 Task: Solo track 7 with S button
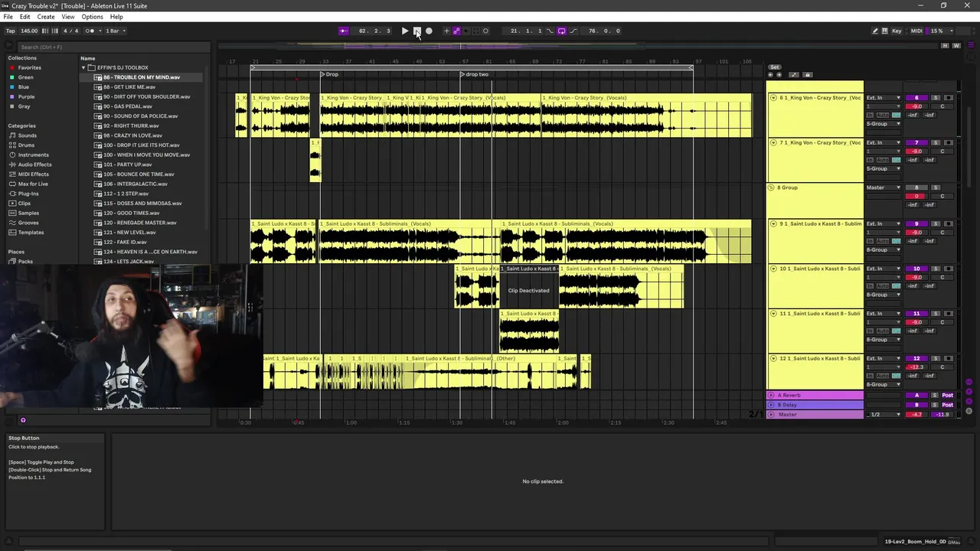pos(936,142)
